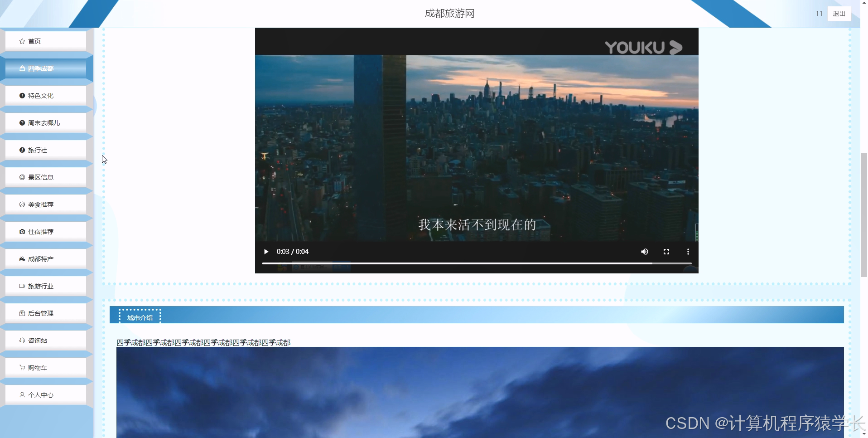Click the face icon beside 美食推荐
The width and height of the screenshot is (868, 438).
tap(22, 204)
